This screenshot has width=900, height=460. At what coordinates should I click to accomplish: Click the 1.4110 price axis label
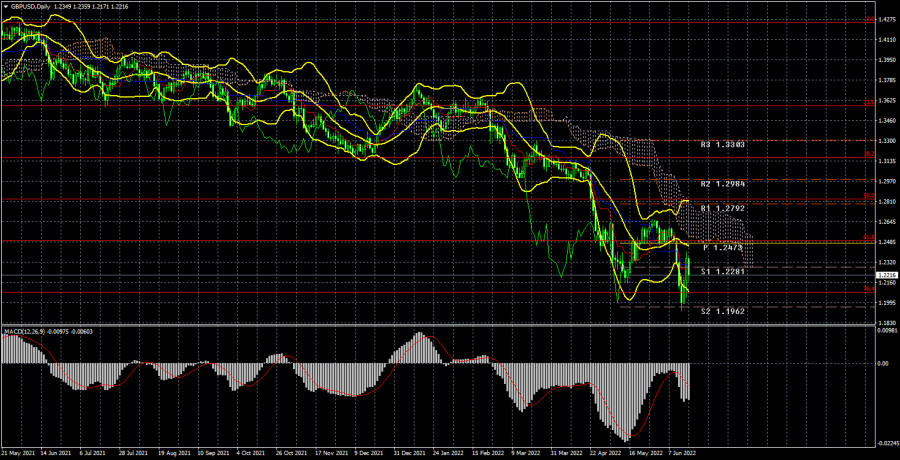887,40
